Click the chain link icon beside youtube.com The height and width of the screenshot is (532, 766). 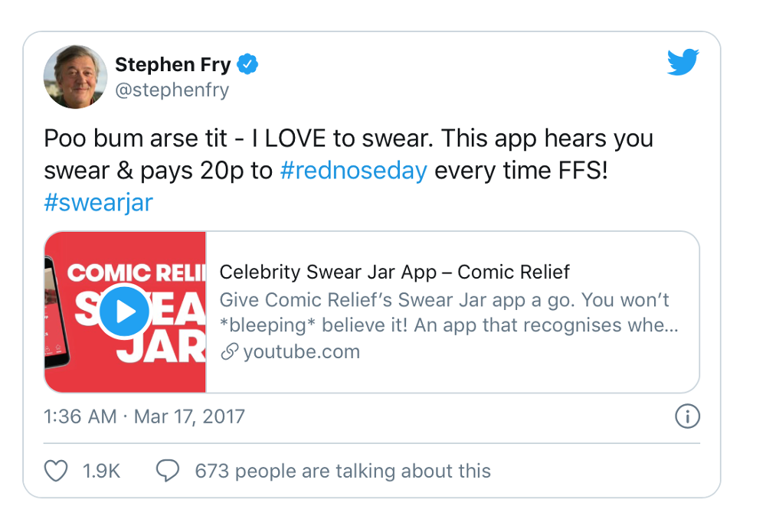pos(228,352)
